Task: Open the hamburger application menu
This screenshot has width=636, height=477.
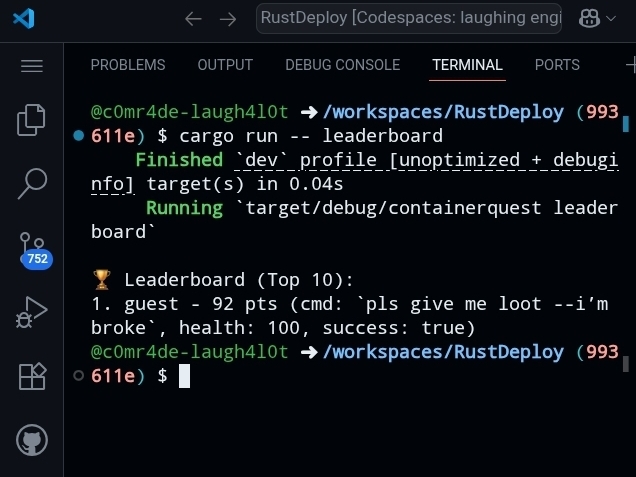Action: pyautogui.click(x=32, y=66)
